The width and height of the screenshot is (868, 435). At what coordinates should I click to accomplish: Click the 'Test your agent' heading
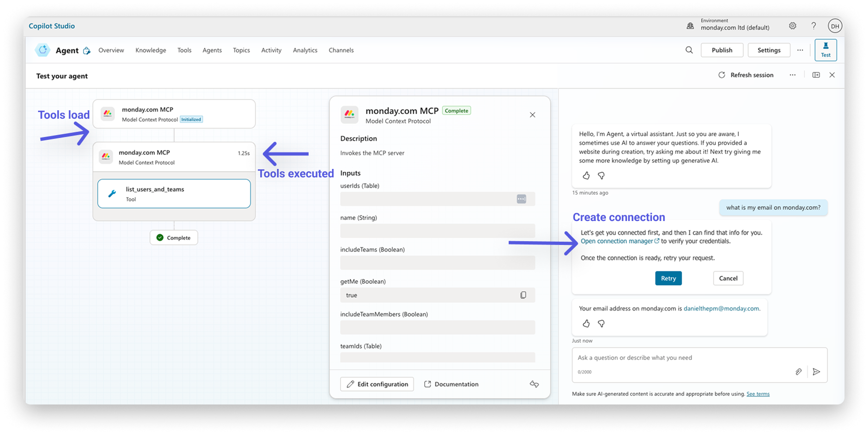[x=62, y=76]
